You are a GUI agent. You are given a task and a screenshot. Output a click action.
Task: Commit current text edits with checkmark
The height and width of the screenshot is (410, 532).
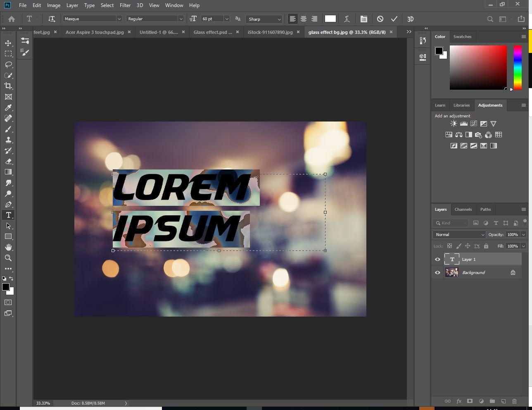[394, 19]
